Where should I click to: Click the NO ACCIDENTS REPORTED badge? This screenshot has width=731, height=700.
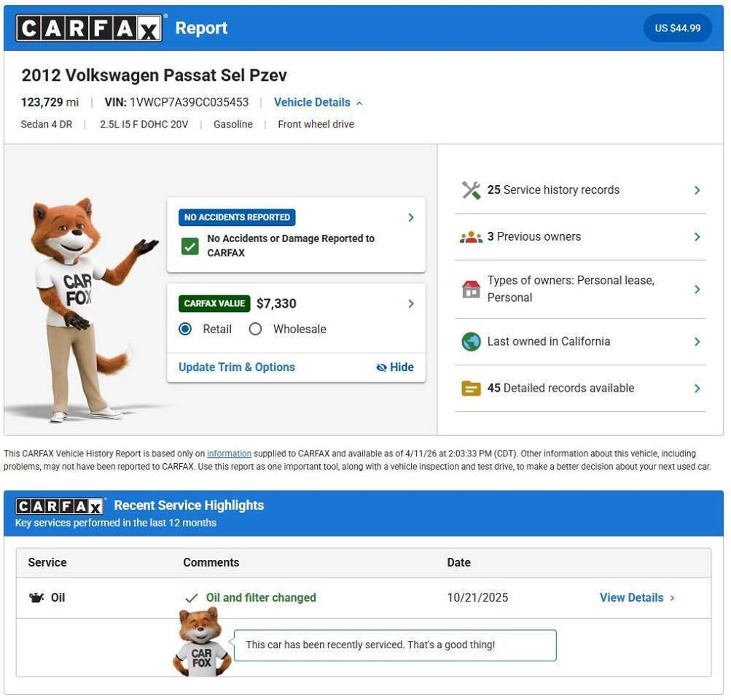237,218
